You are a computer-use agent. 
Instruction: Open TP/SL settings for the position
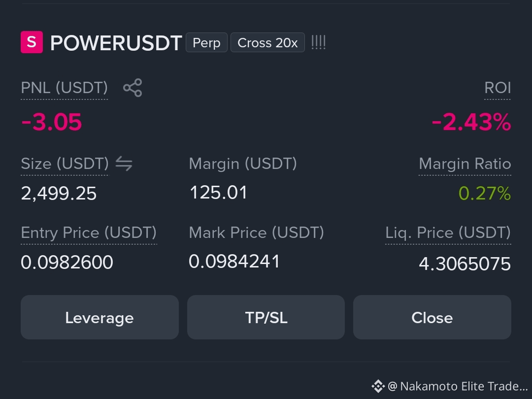pos(266,317)
